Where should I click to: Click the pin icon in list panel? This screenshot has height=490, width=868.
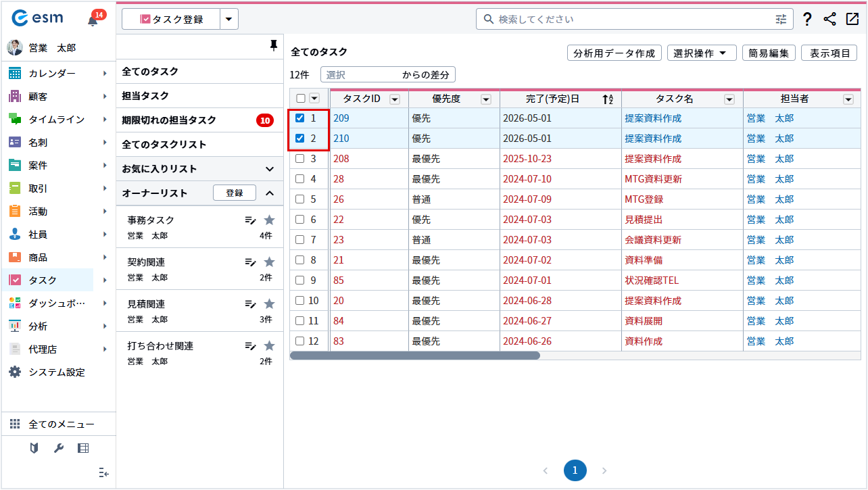(x=273, y=45)
